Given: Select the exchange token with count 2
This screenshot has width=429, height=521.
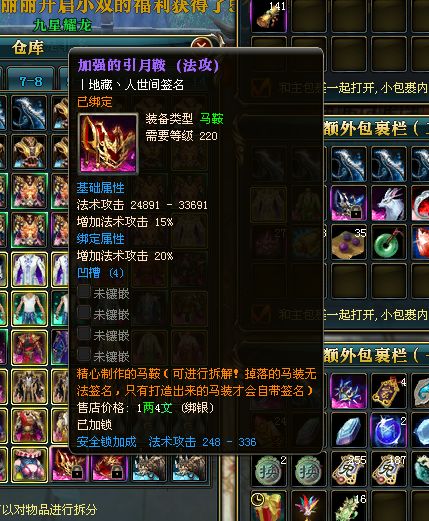Looking at the screenshot, I should pos(269,470).
